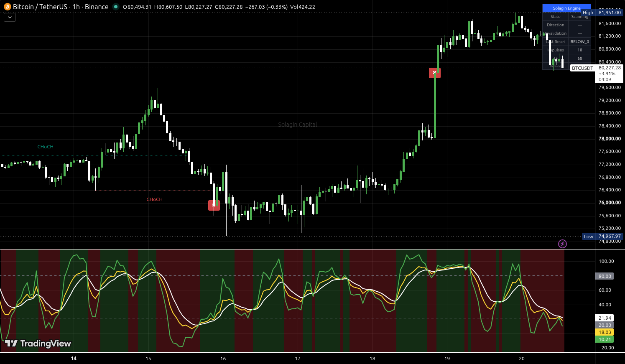This screenshot has width=625, height=364.
Task: Click the Solagin Engine table header
Action: (566, 8)
